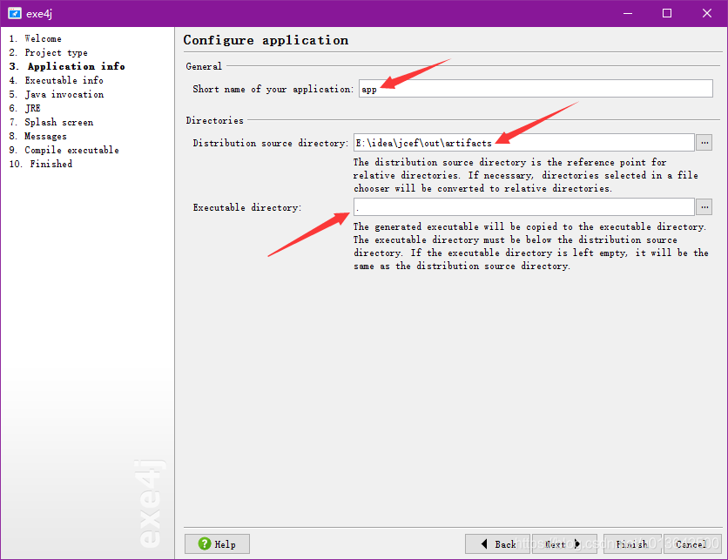Browse for executable directory
The height and width of the screenshot is (560, 728).
[704, 207]
